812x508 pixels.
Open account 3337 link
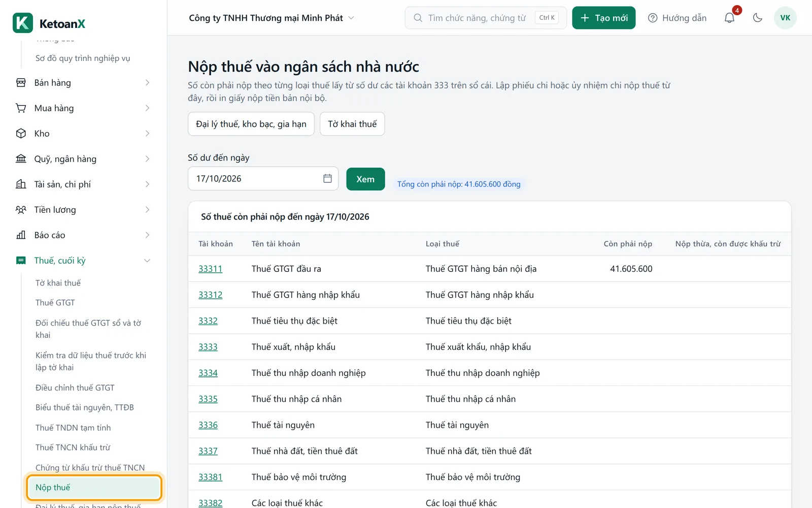(x=208, y=451)
